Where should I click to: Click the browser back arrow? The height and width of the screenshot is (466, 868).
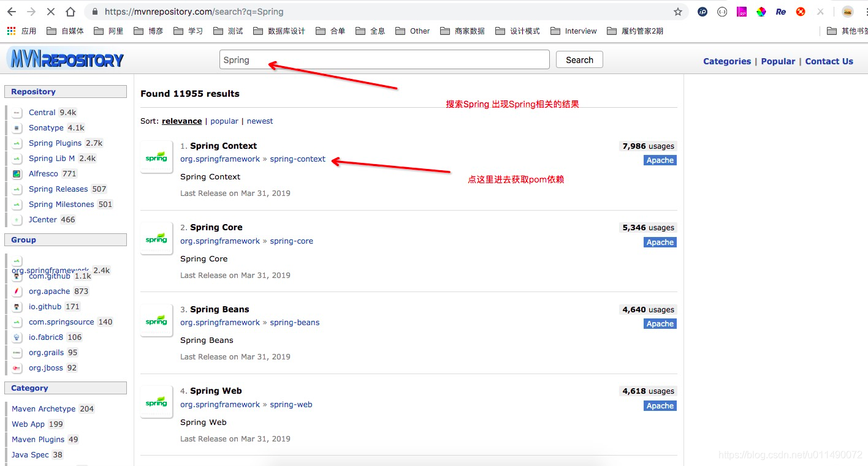tap(12, 12)
